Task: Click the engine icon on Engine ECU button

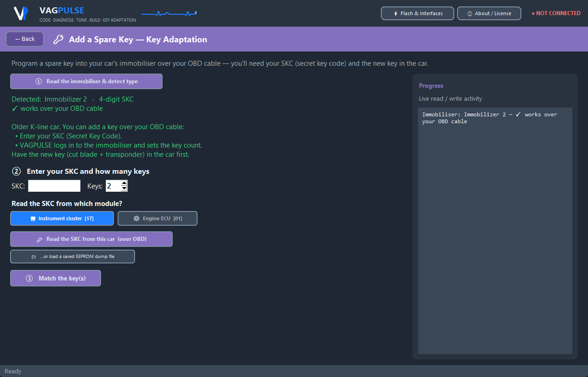Action: point(136,218)
